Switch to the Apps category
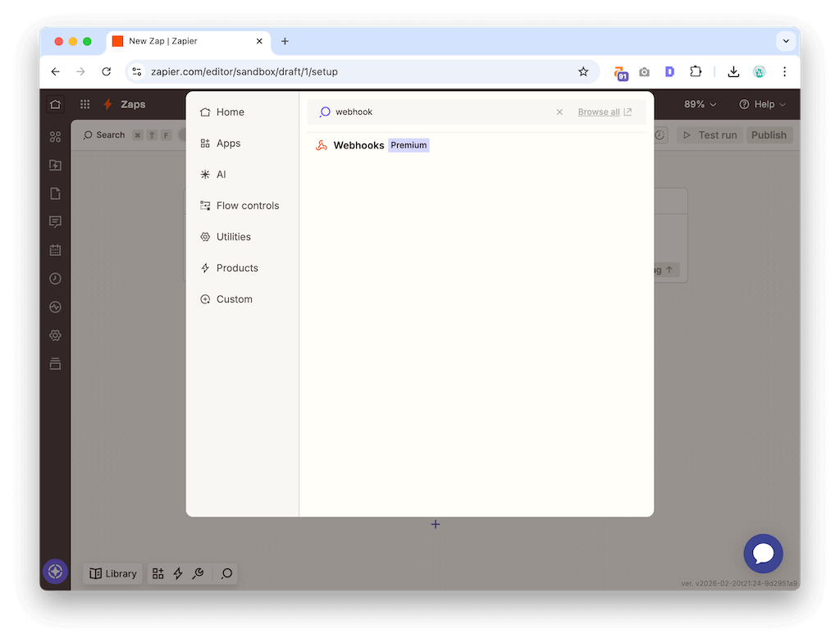Viewport: 840px width, 643px height. [x=228, y=144]
